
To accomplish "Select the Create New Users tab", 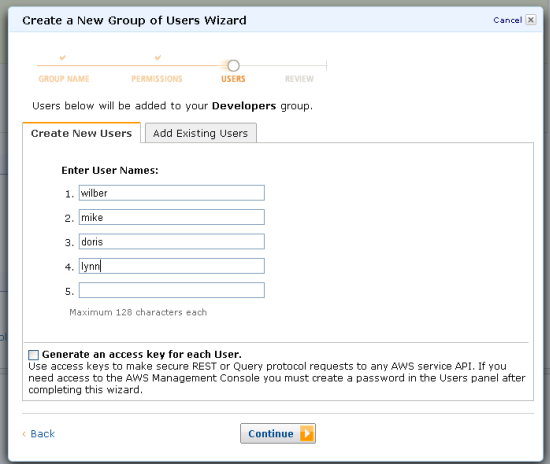I will (x=81, y=133).
